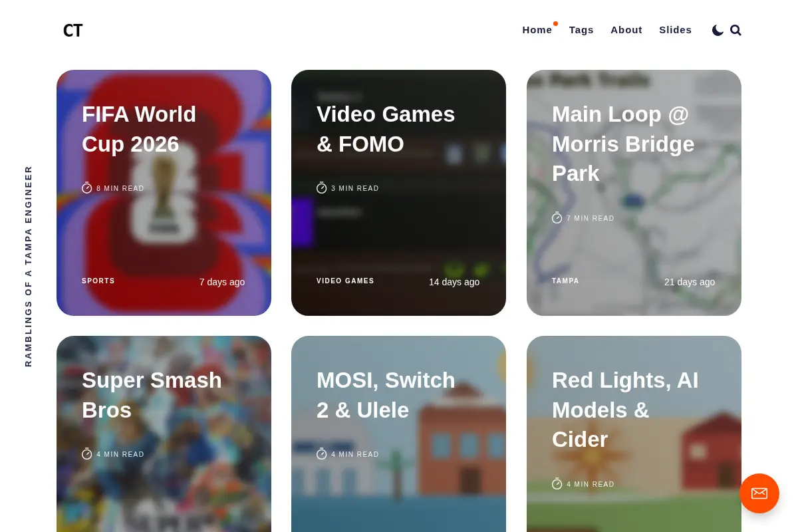
Task: Open search with the magnifier icon
Action: 735,30
